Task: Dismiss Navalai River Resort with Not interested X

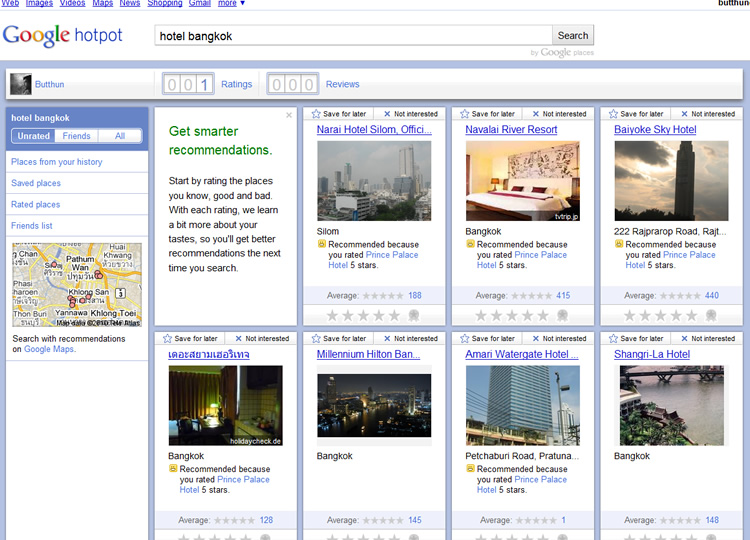Action: [x=536, y=114]
